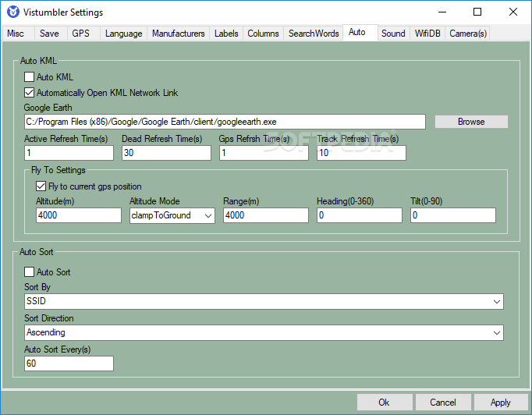Switch to the Misc tab
The image size is (532, 415).
(x=18, y=34)
